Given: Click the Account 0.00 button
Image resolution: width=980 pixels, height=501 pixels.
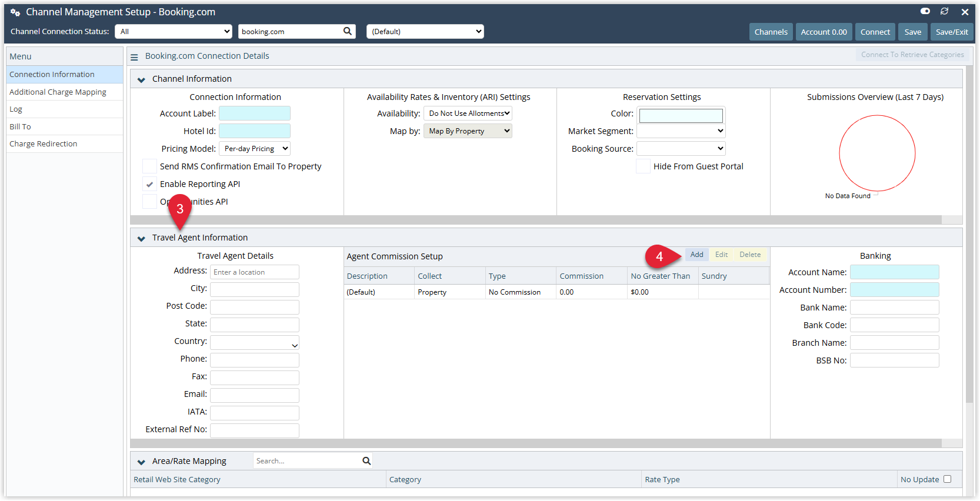Looking at the screenshot, I should click(x=824, y=32).
